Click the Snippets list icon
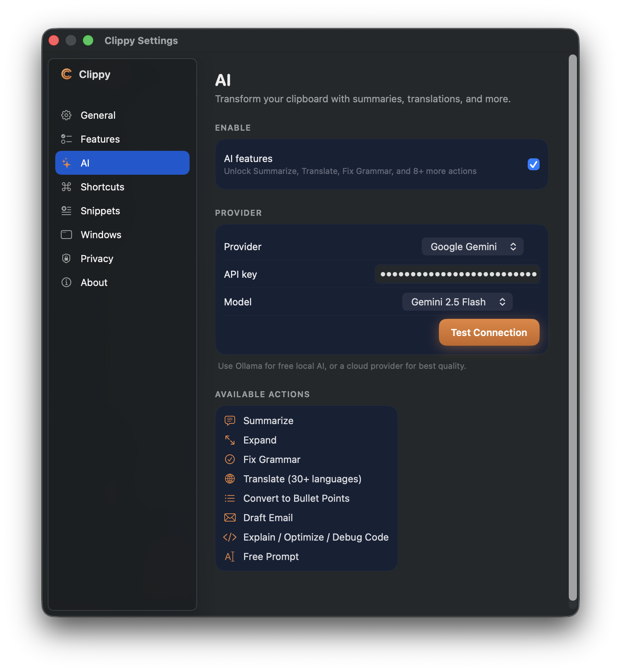Screen dimensions: 621x672 click(x=66, y=211)
